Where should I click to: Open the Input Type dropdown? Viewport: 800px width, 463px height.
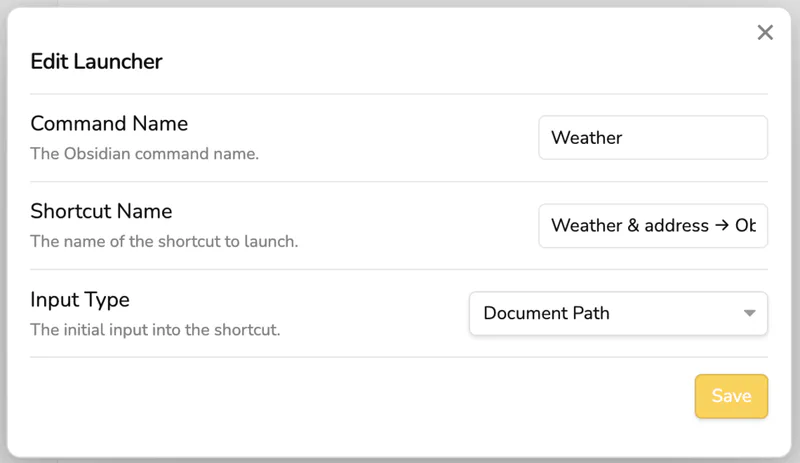618,313
